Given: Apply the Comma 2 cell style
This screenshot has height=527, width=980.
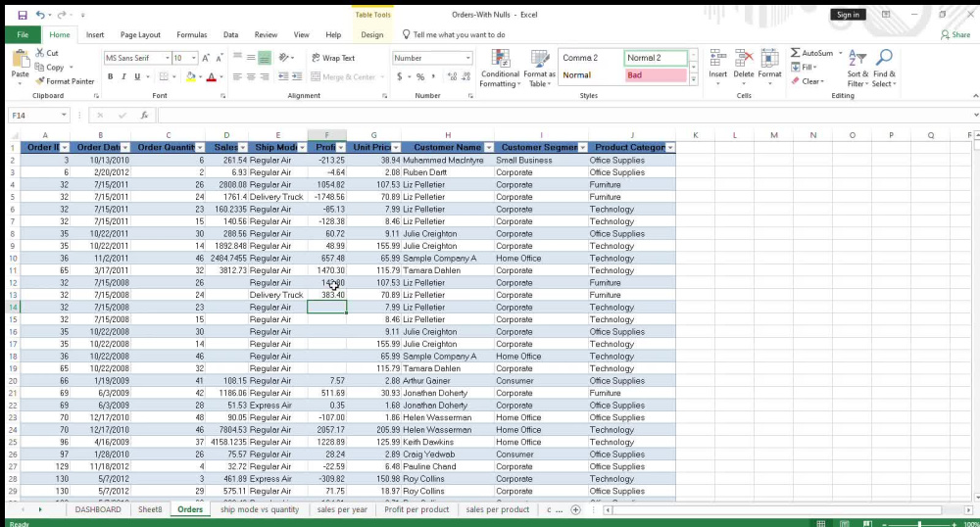Looking at the screenshot, I should tap(591, 58).
